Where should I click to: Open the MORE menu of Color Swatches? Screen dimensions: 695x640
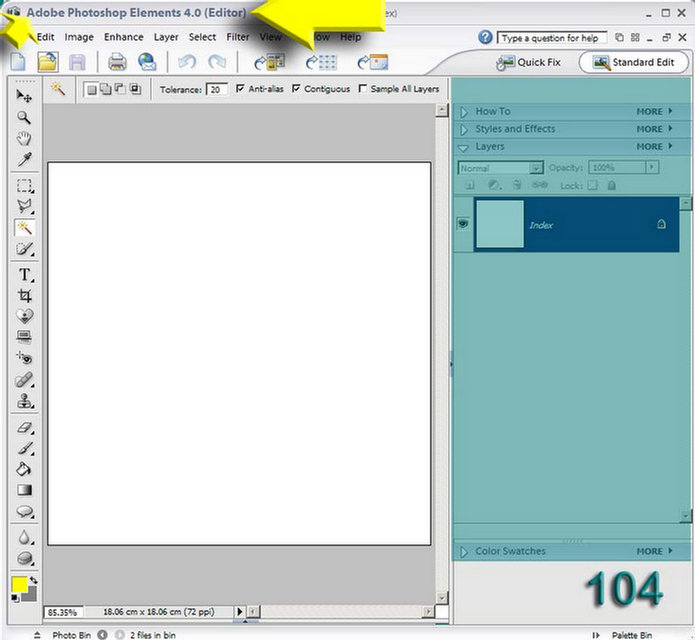(x=654, y=551)
